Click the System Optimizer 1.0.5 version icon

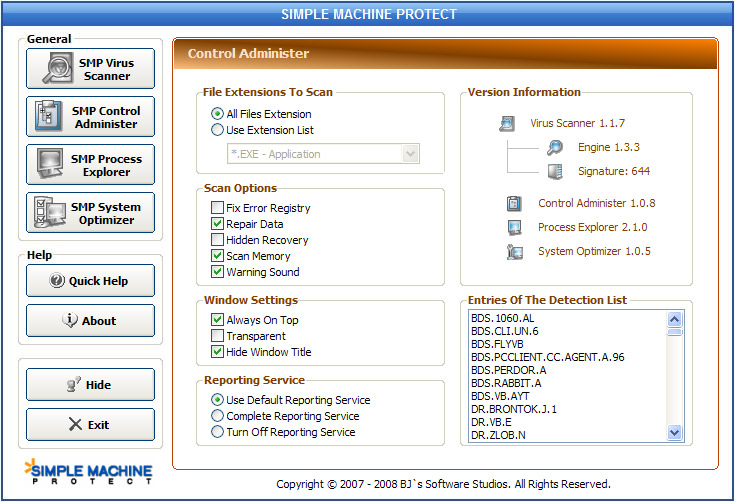515,252
